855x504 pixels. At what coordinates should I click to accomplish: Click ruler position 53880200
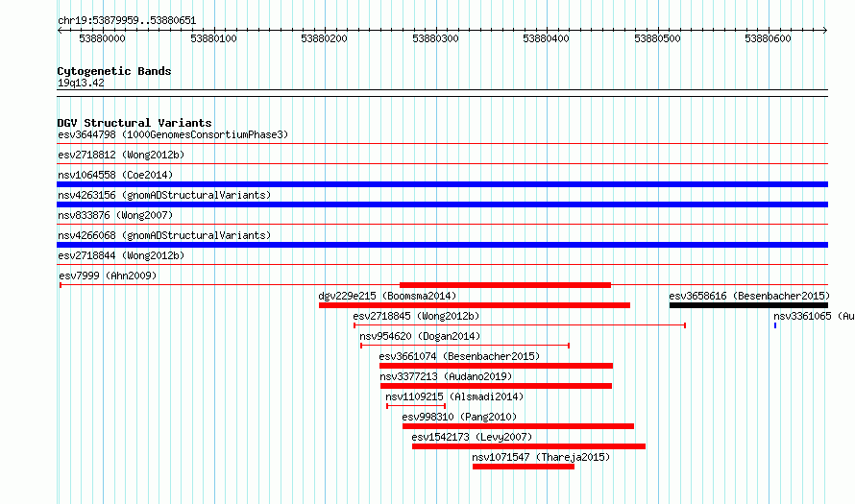click(324, 38)
